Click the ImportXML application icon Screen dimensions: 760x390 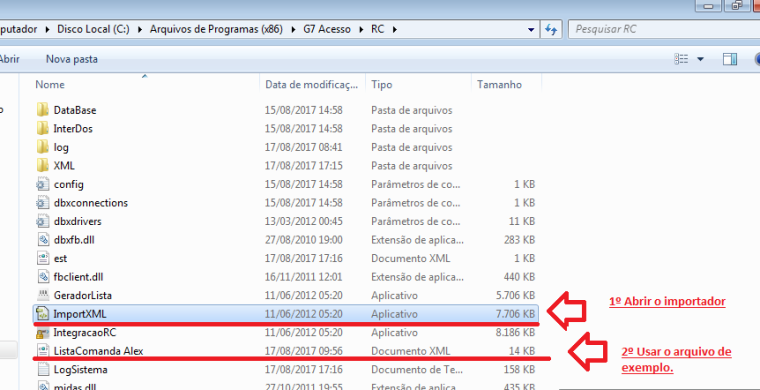[43, 314]
